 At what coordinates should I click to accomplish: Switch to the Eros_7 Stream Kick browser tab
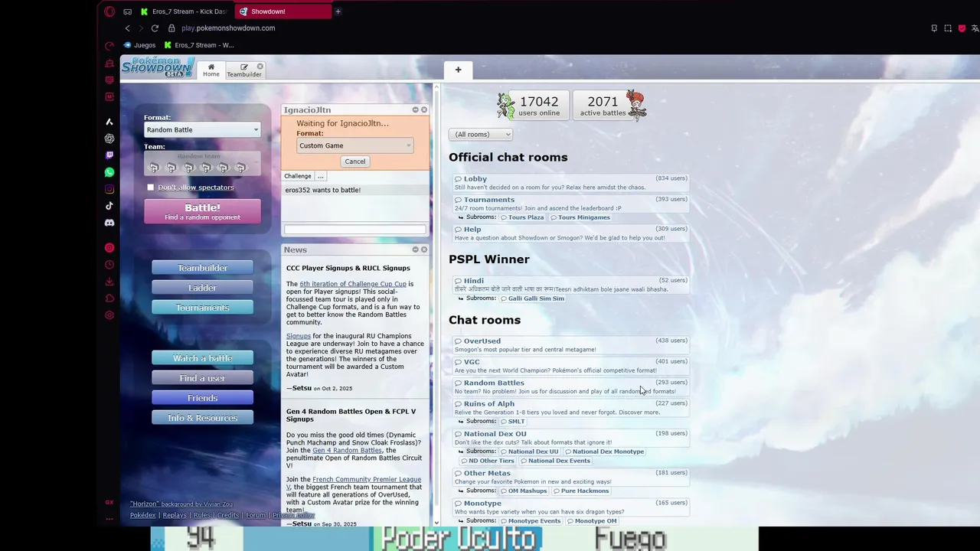coord(182,11)
